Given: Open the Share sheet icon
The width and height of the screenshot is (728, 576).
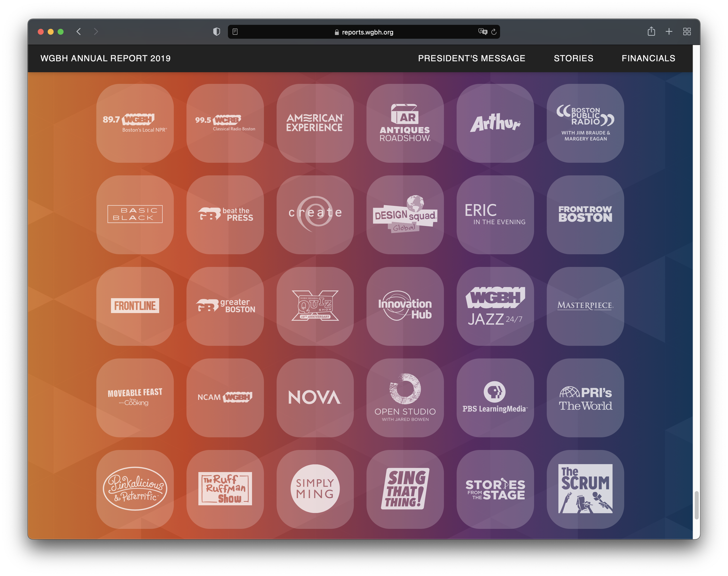Looking at the screenshot, I should pyautogui.click(x=651, y=31).
